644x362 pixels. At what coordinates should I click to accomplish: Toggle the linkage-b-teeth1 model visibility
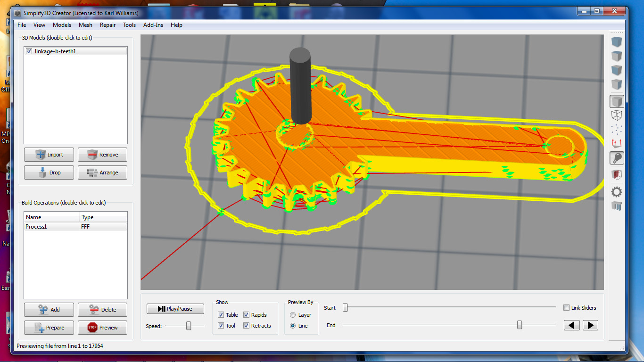pyautogui.click(x=29, y=50)
